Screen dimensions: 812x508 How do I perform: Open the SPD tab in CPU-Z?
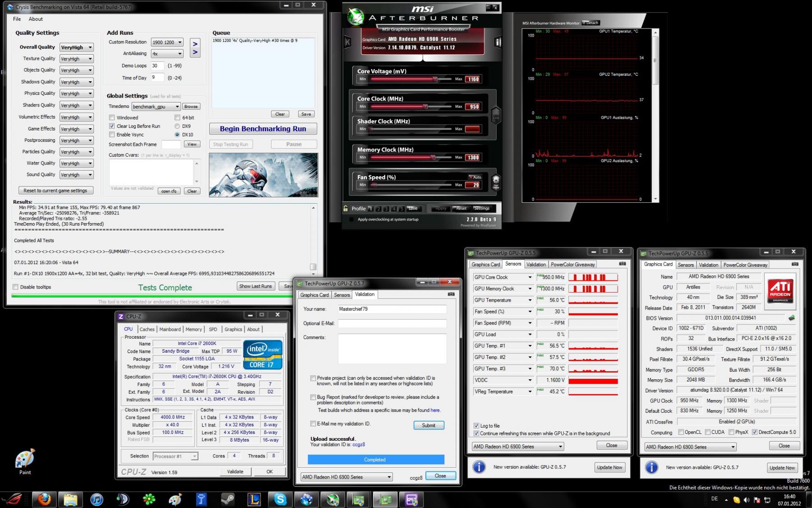pyautogui.click(x=213, y=329)
